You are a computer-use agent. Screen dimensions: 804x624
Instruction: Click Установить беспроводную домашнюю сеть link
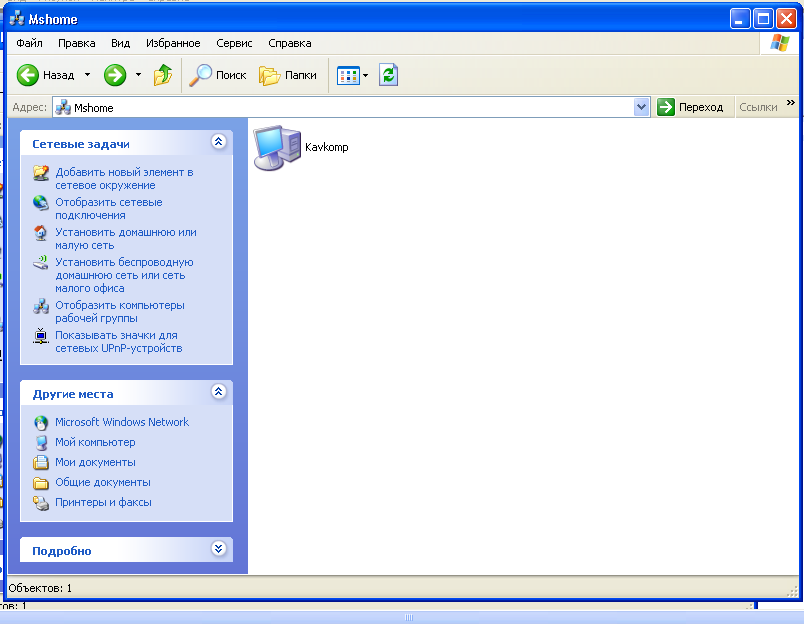click(x=124, y=275)
